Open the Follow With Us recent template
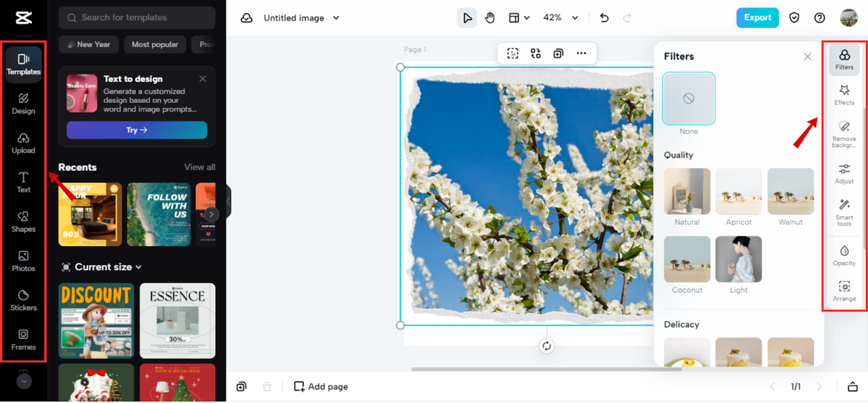Screen dimensions: 868x403 tap(159, 214)
